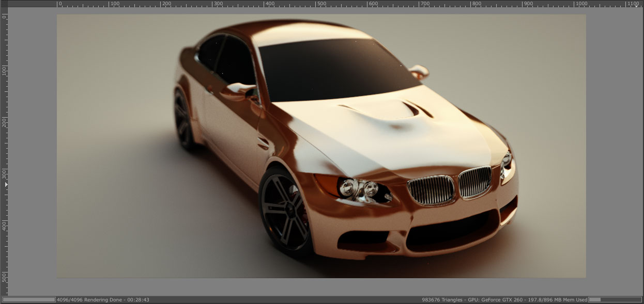Click the rendered copper car image

[x=321, y=146]
